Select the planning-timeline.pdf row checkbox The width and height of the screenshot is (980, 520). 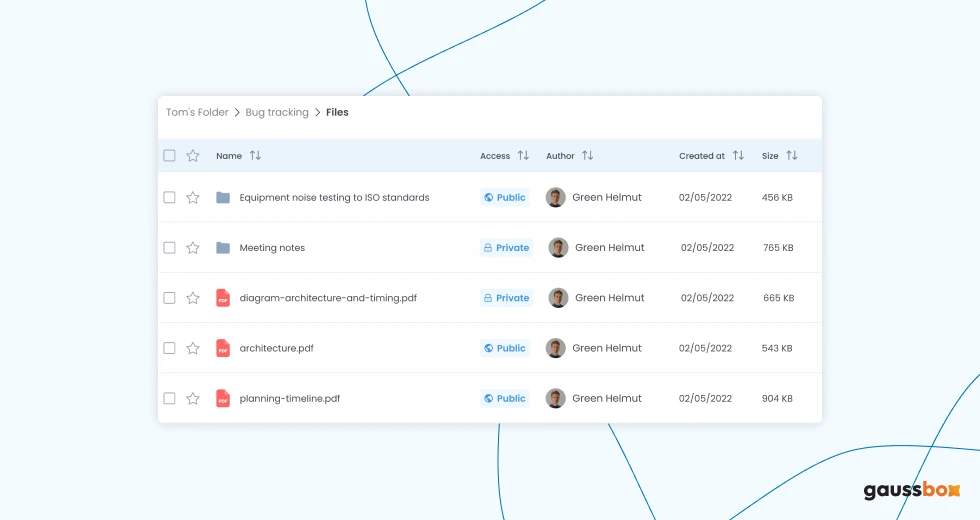(169, 398)
